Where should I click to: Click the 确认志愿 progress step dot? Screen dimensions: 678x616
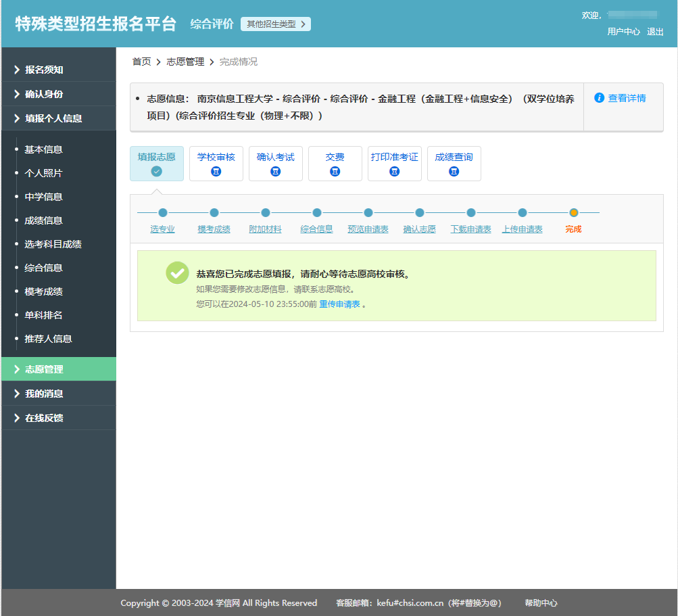419,212
